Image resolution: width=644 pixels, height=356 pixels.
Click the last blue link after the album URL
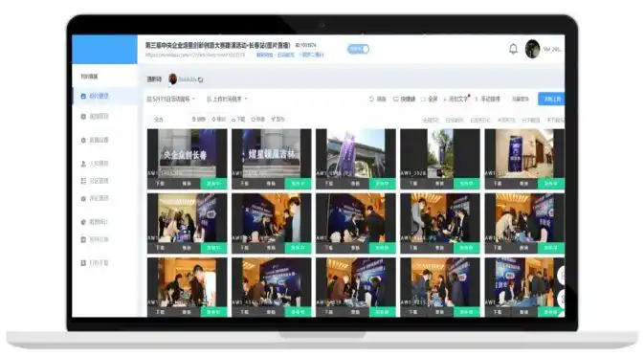pos(313,55)
